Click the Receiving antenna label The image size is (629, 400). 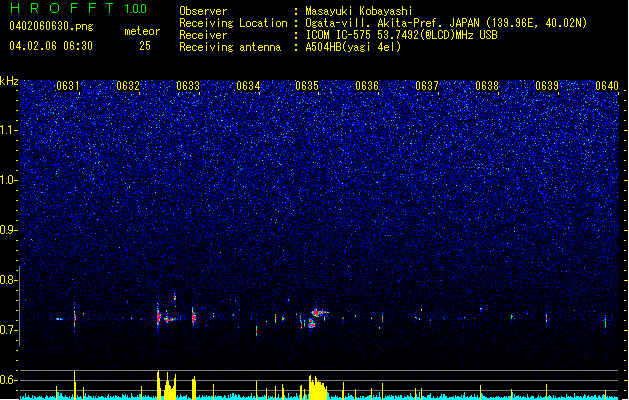point(230,47)
